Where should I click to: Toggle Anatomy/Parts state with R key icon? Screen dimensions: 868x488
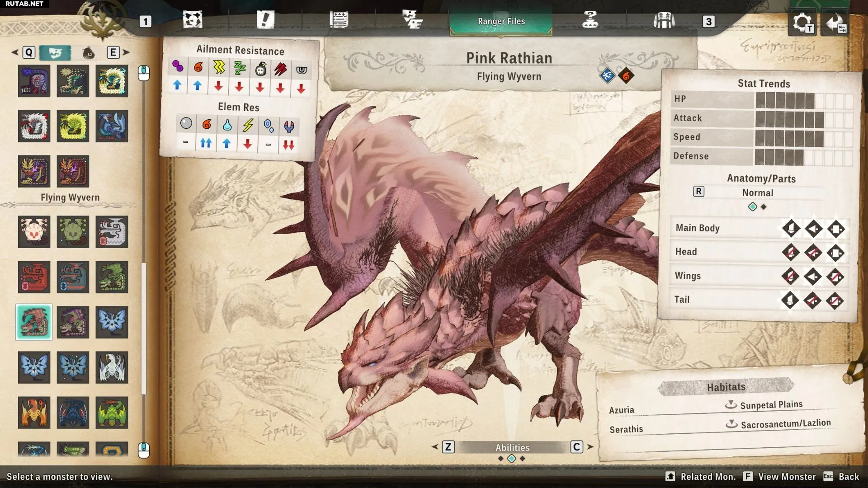(x=698, y=192)
